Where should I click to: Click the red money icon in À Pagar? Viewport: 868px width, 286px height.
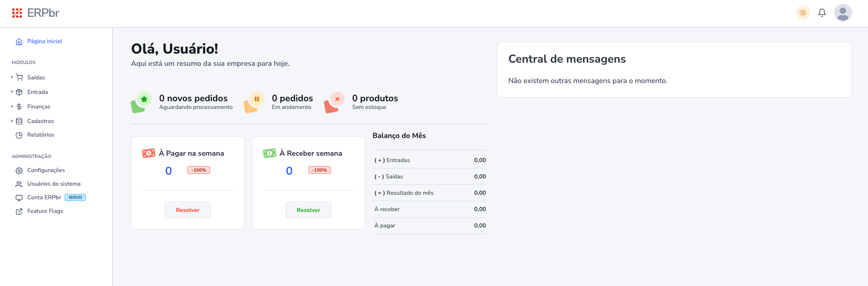[x=149, y=153]
